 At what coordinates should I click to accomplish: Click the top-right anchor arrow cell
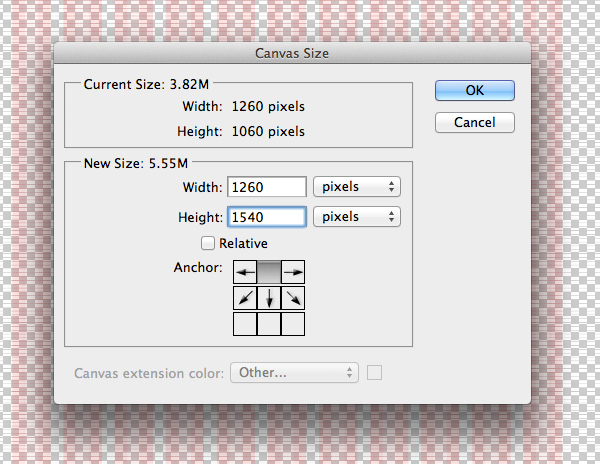point(293,272)
